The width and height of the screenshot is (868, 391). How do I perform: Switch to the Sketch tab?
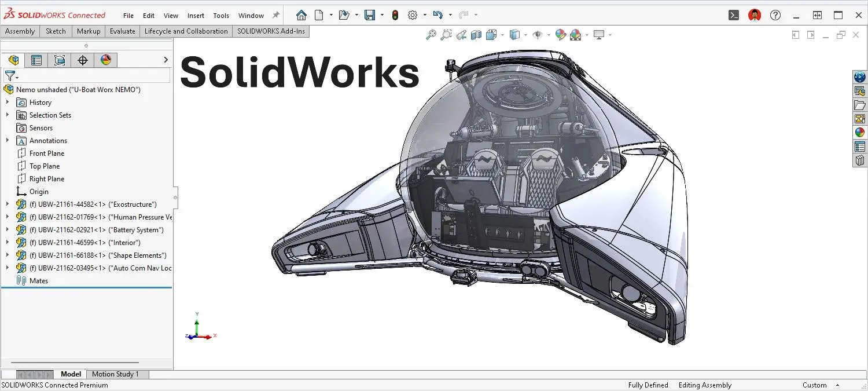click(x=56, y=31)
